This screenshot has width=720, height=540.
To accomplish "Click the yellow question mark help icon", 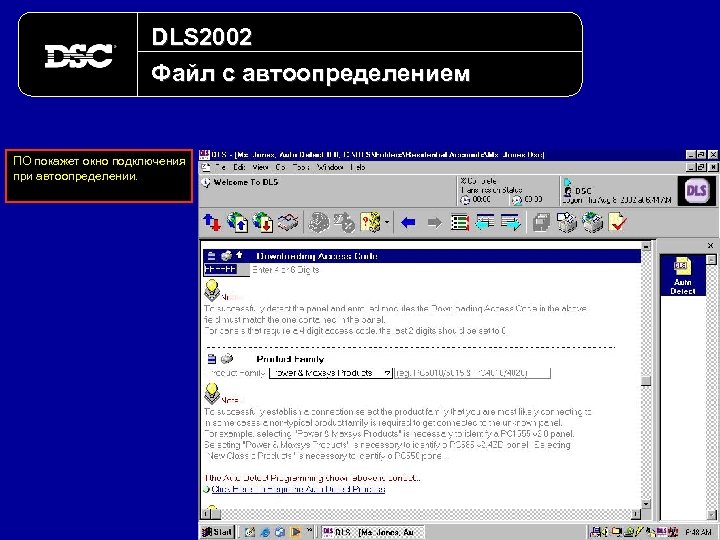I will (x=370, y=222).
